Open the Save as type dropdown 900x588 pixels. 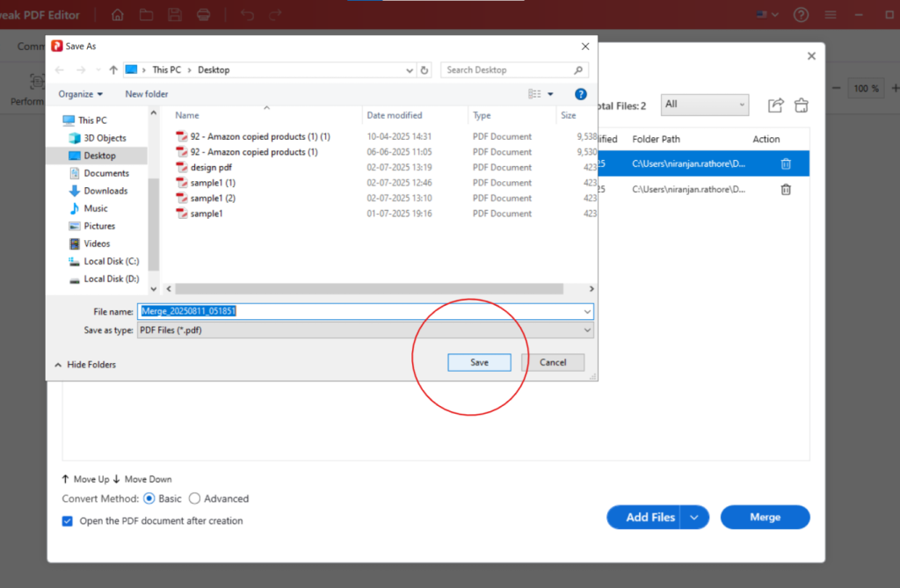point(587,330)
